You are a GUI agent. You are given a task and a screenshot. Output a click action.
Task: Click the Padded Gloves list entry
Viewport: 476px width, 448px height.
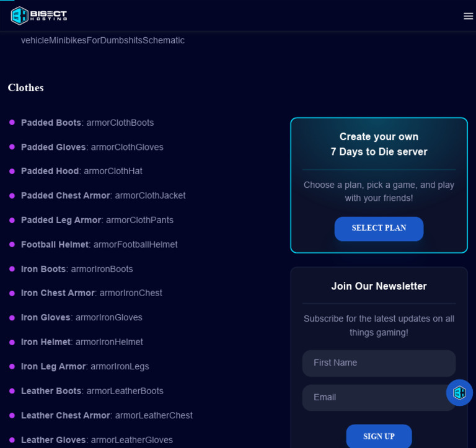coord(92,147)
